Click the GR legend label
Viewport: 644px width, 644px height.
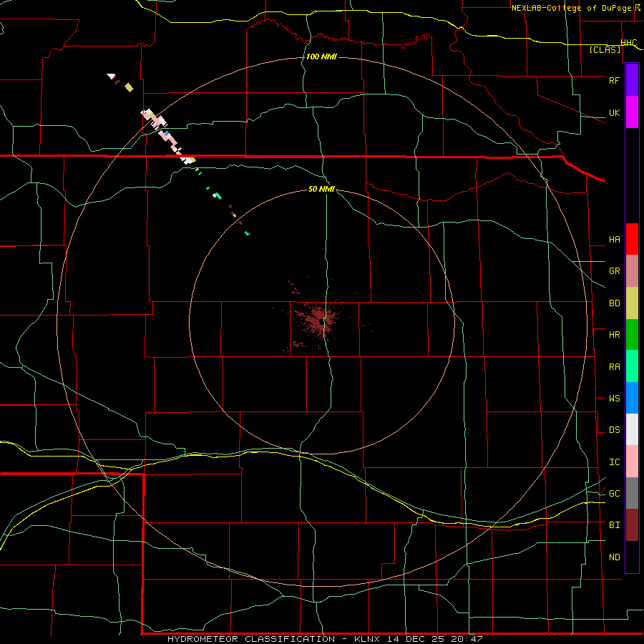point(615,271)
